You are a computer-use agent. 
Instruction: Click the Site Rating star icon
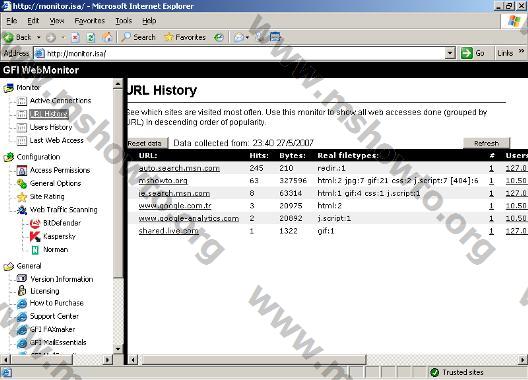tap(22, 197)
